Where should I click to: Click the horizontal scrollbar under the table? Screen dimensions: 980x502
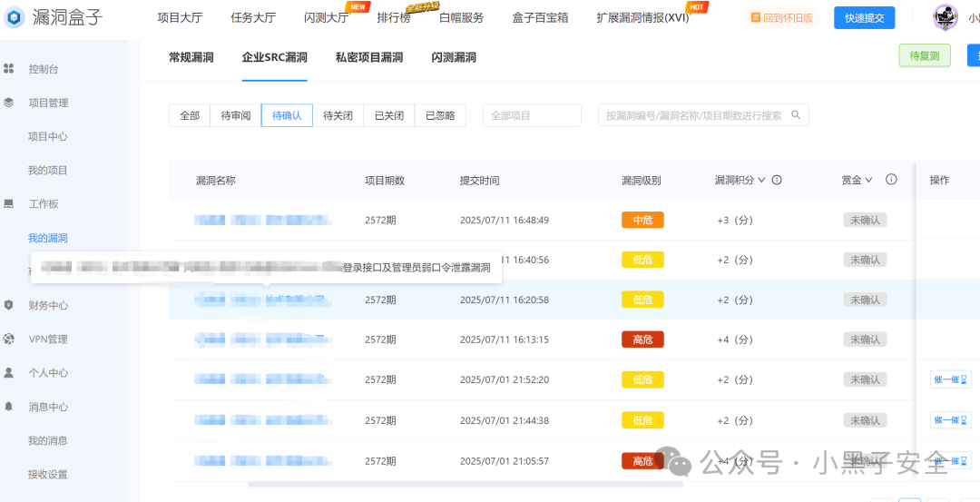(x=465, y=484)
